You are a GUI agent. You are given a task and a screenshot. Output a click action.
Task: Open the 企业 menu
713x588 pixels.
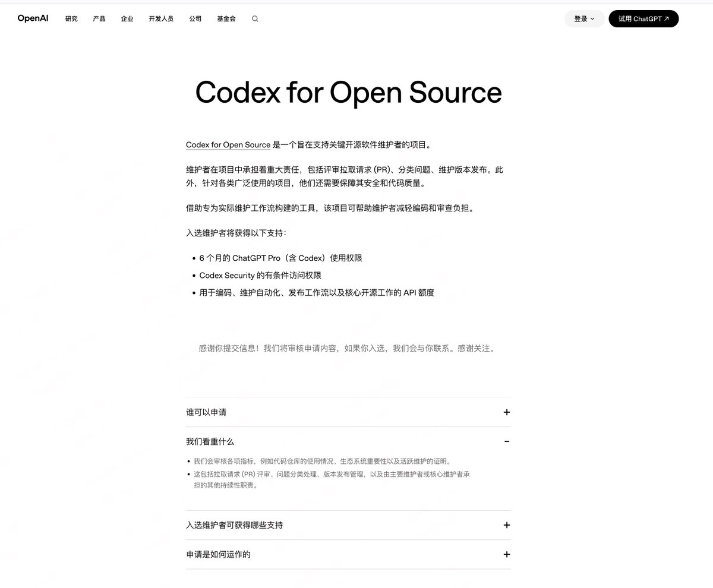point(127,19)
